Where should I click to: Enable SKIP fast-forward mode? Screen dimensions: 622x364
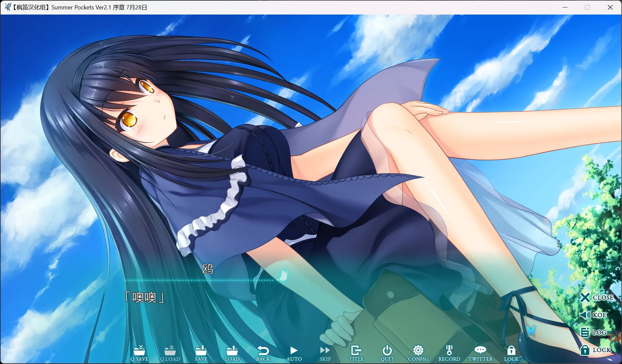click(x=325, y=353)
